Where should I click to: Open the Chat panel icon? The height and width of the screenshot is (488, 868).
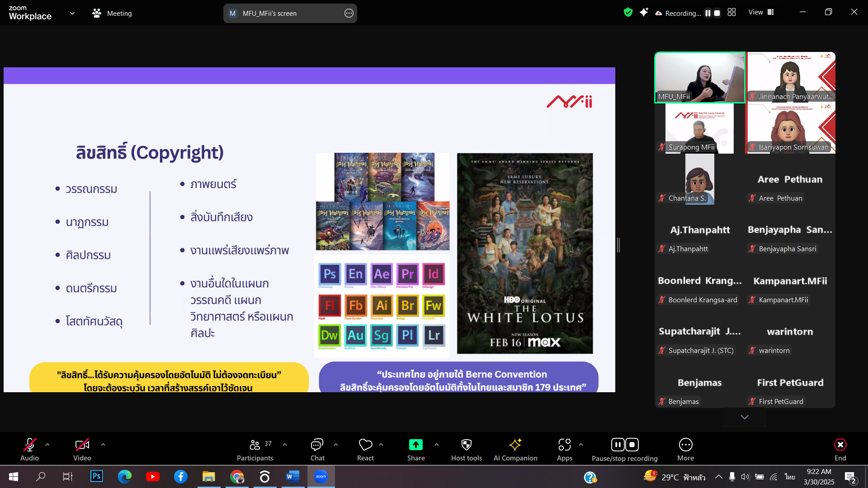pyautogui.click(x=317, y=445)
